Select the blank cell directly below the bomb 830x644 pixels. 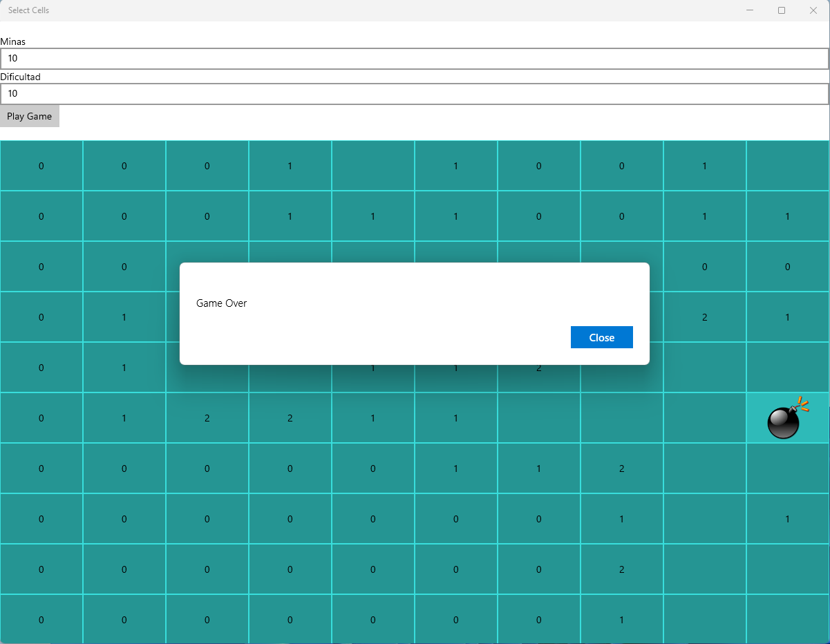tap(787, 468)
